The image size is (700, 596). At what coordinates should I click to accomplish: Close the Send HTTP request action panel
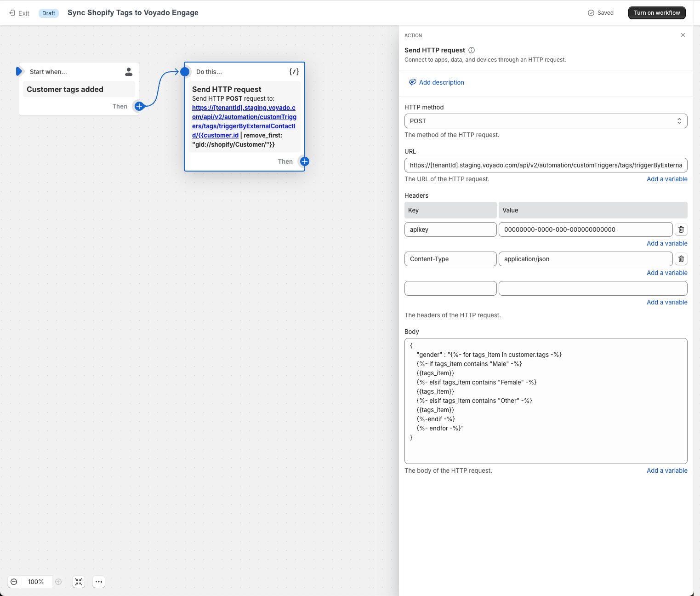[683, 35]
